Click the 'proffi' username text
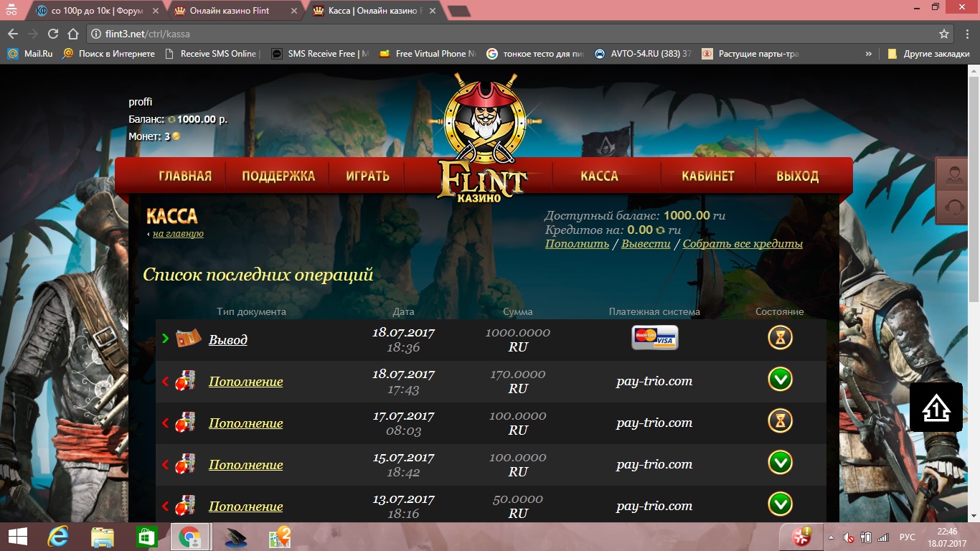 point(141,102)
